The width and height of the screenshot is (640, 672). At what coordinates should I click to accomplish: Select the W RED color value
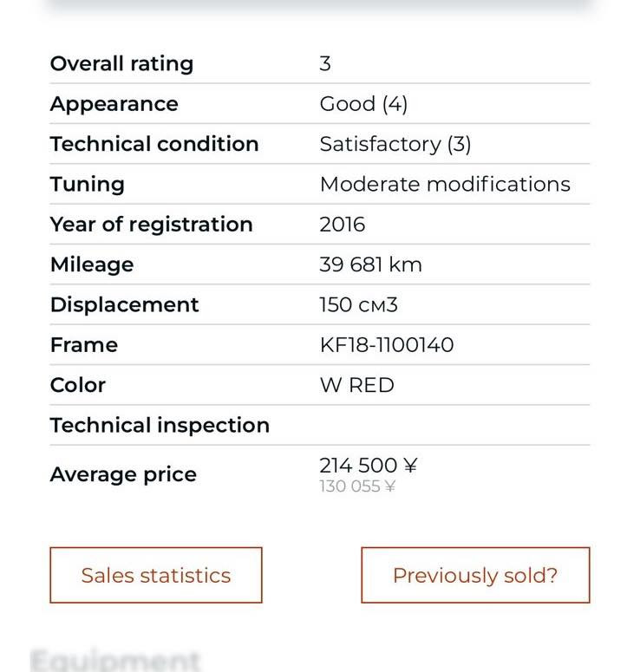356,385
